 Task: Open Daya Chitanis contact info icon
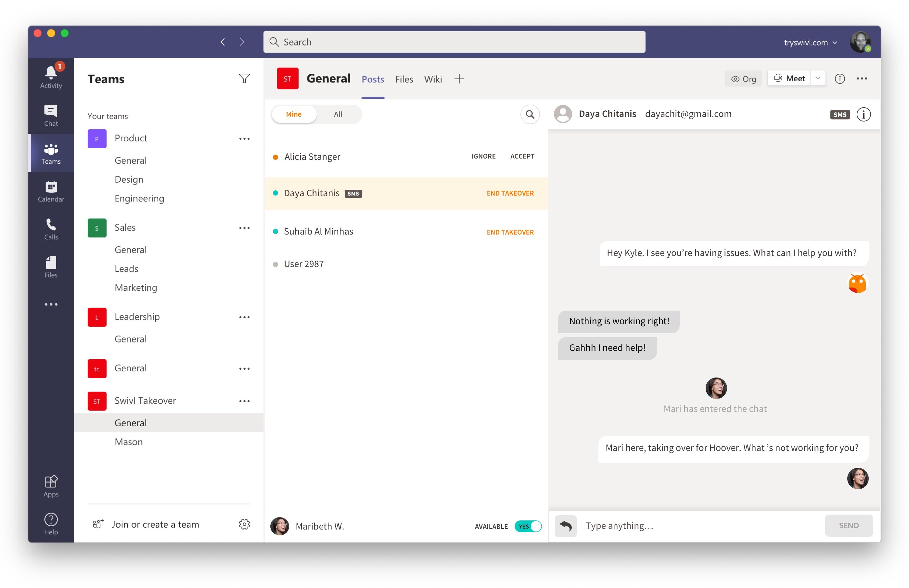click(863, 114)
